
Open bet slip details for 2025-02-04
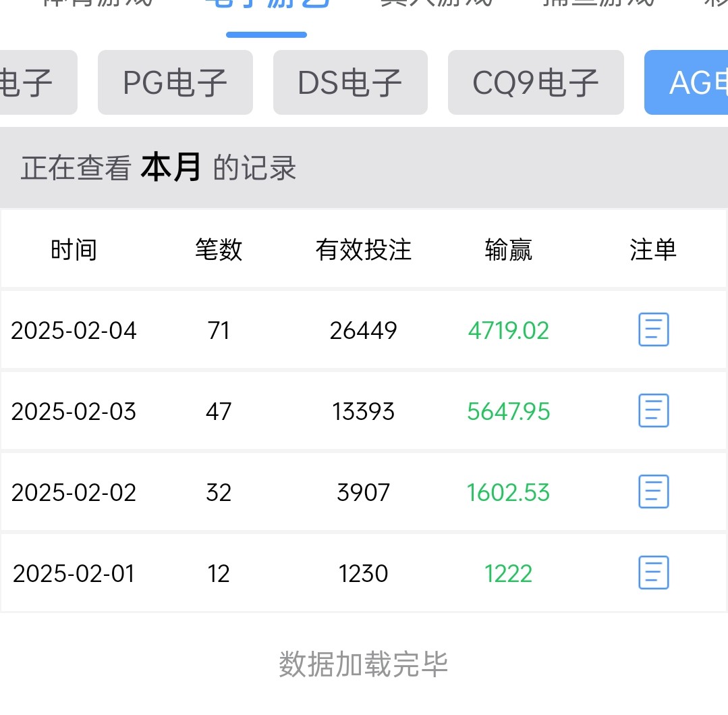pos(653,330)
